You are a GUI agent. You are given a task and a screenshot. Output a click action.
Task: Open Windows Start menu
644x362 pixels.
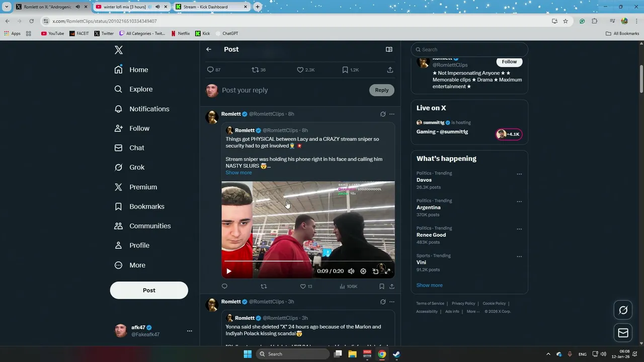248,354
